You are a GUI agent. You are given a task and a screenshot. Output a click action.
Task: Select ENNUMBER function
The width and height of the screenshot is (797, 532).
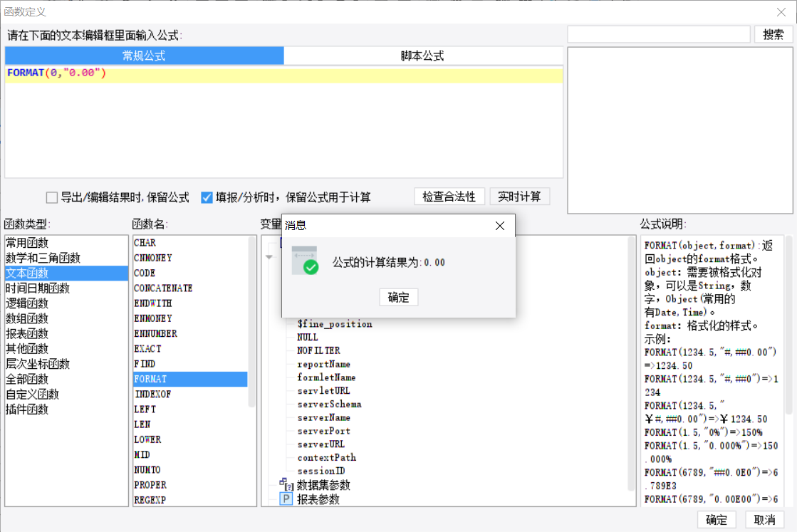tap(190, 334)
